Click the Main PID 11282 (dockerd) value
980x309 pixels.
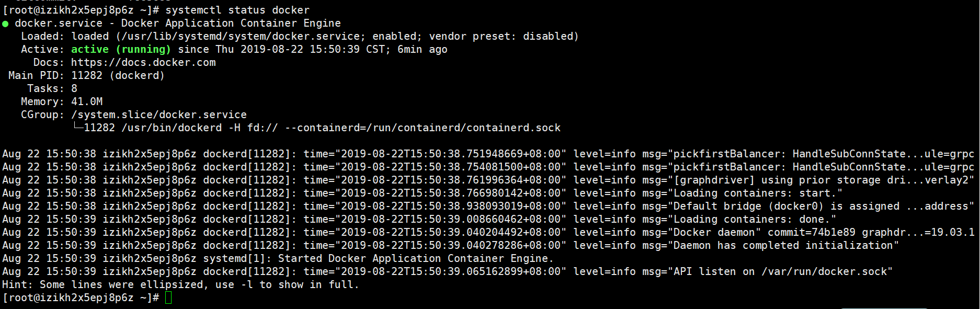coord(118,76)
